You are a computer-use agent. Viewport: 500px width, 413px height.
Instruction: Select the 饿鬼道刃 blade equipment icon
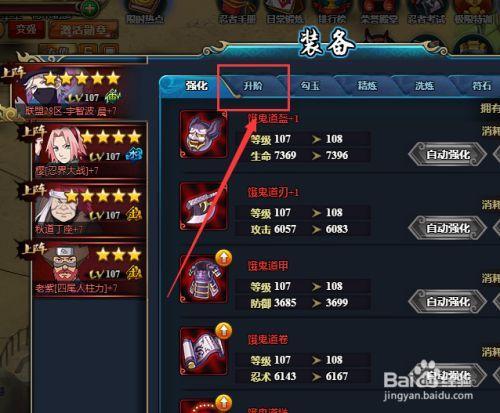point(203,207)
